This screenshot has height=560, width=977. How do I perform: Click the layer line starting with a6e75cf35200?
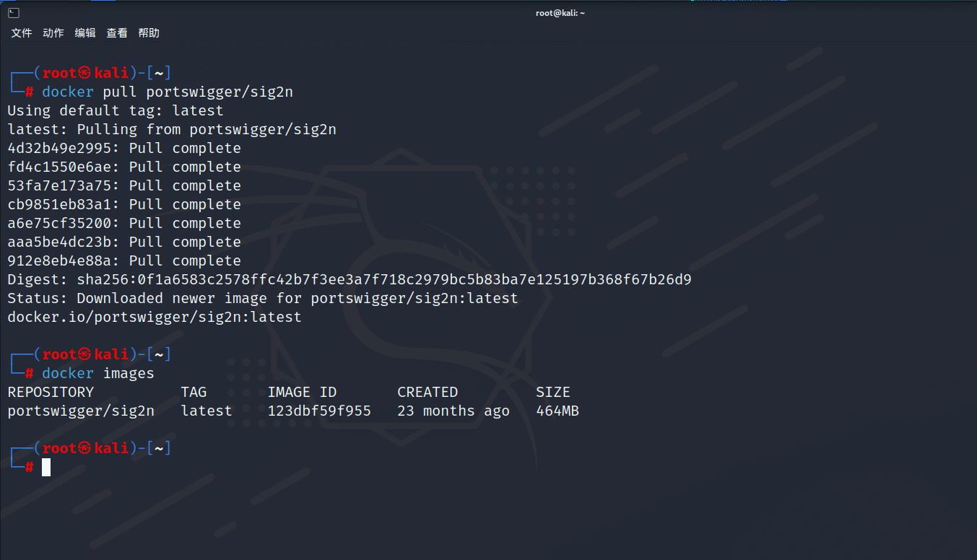[124, 223]
